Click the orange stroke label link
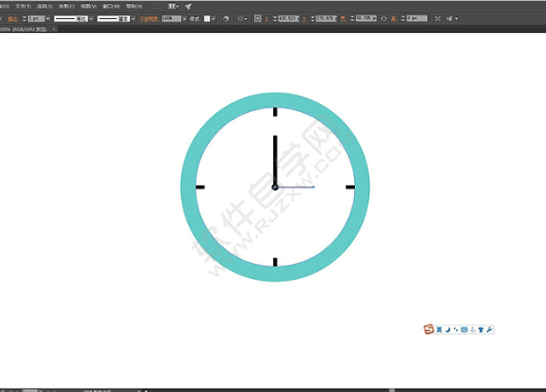Viewport: 546px width, 392px height. coord(13,19)
